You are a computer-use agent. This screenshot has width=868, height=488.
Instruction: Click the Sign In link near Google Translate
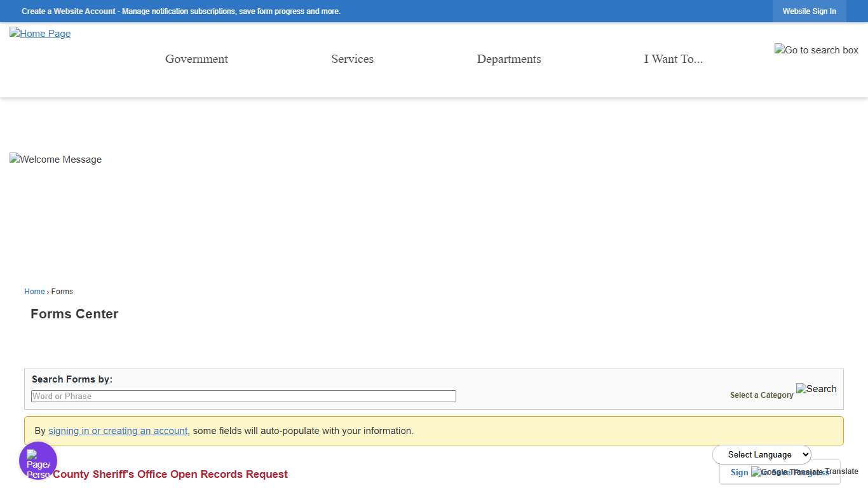739,472
